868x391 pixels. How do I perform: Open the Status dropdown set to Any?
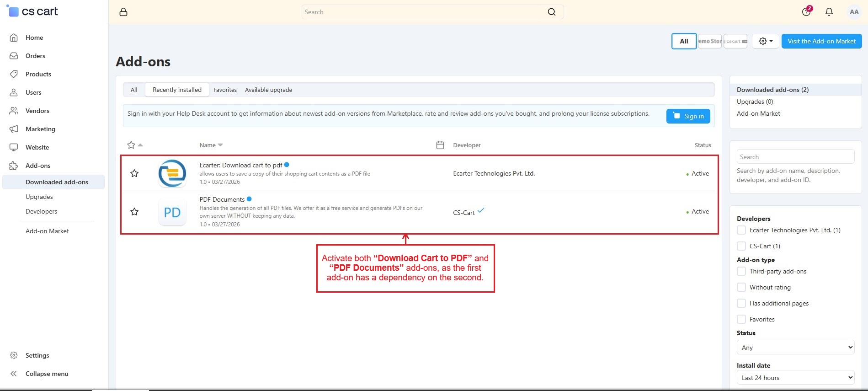(x=795, y=348)
